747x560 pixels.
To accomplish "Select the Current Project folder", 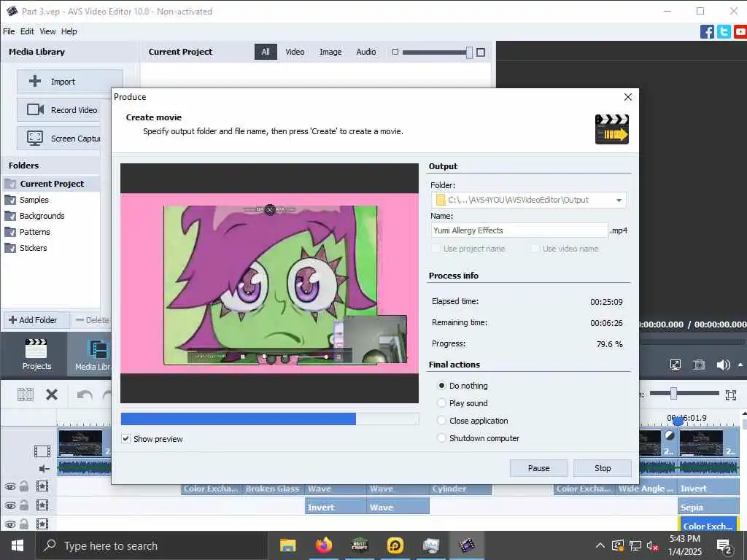I will [x=52, y=184].
